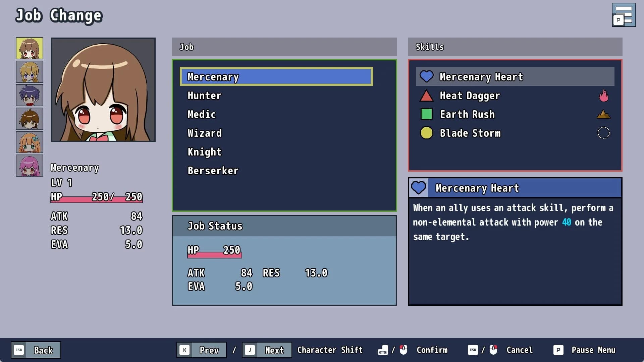644x362 pixels.
Task: Click the green square icon beside Earth Rush
Action: [426, 114]
